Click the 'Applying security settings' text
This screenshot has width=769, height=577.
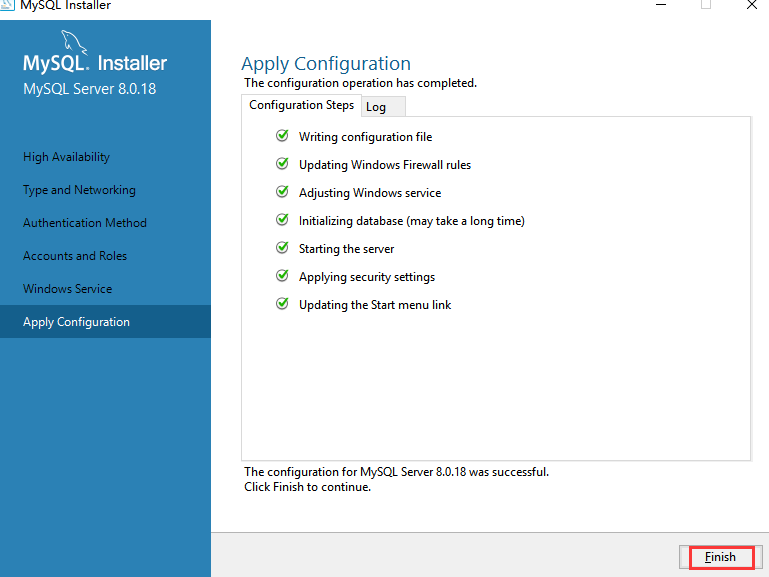367,277
